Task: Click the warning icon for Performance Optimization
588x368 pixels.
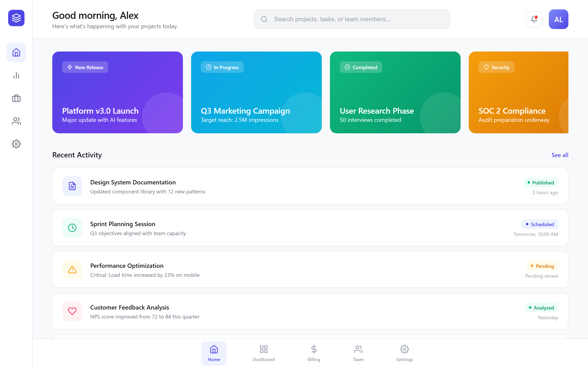Action: [x=72, y=269]
